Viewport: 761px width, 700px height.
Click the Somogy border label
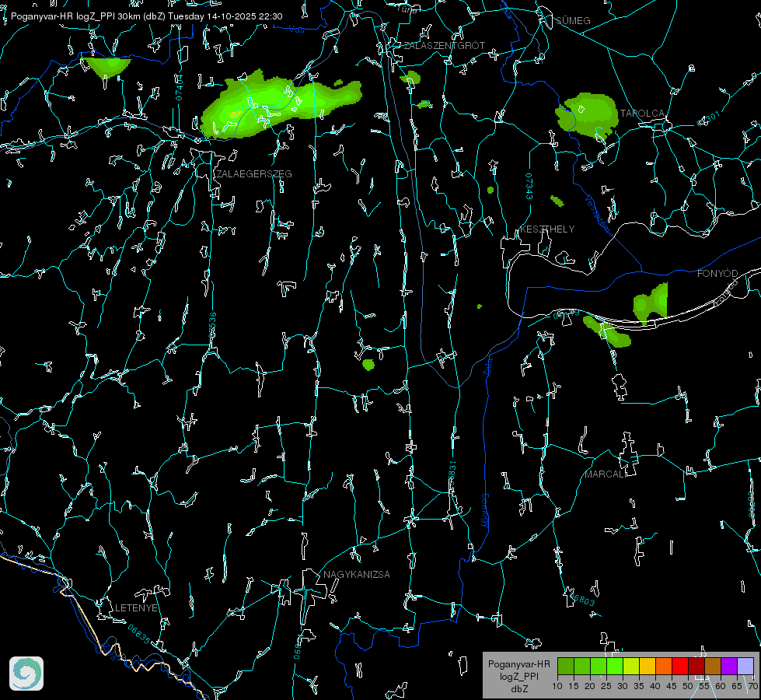tap(485, 510)
